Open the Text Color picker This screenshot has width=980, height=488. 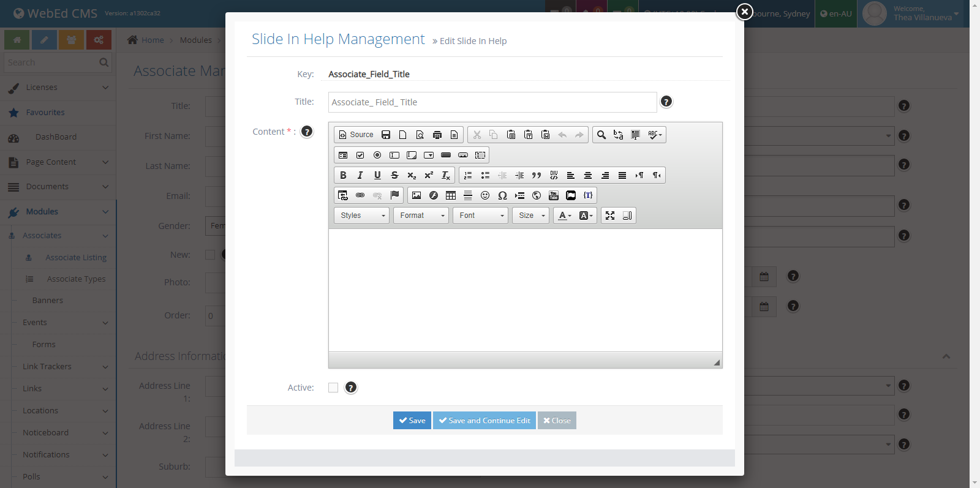[x=565, y=216]
